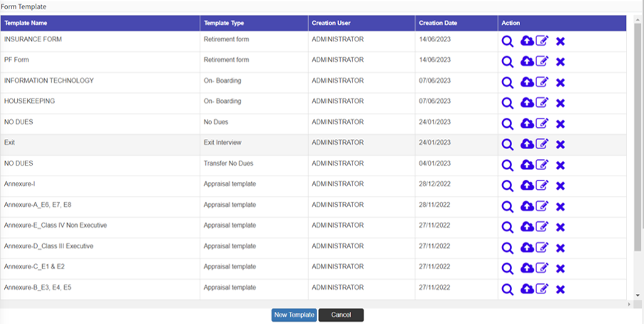Click the horizontal scrollbar right arrow

[629, 304]
